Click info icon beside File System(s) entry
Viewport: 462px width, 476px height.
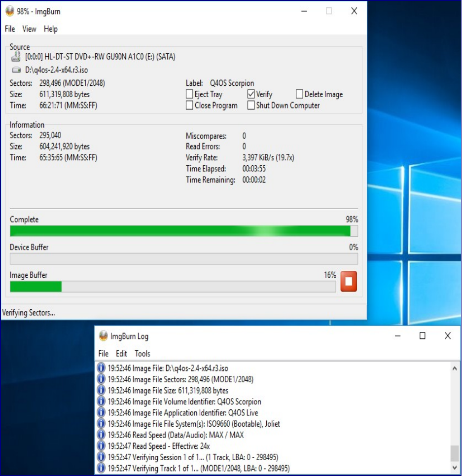[x=101, y=424]
